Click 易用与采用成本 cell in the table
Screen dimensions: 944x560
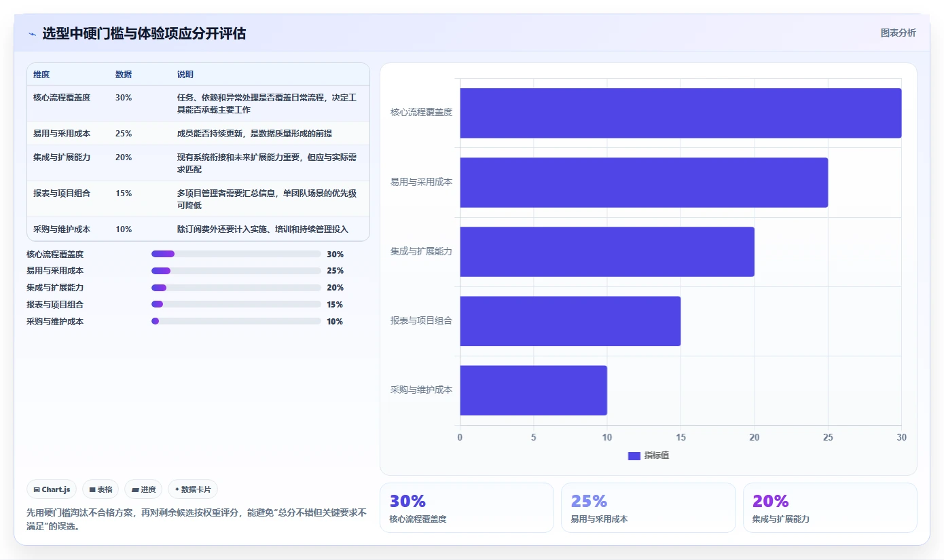click(62, 133)
